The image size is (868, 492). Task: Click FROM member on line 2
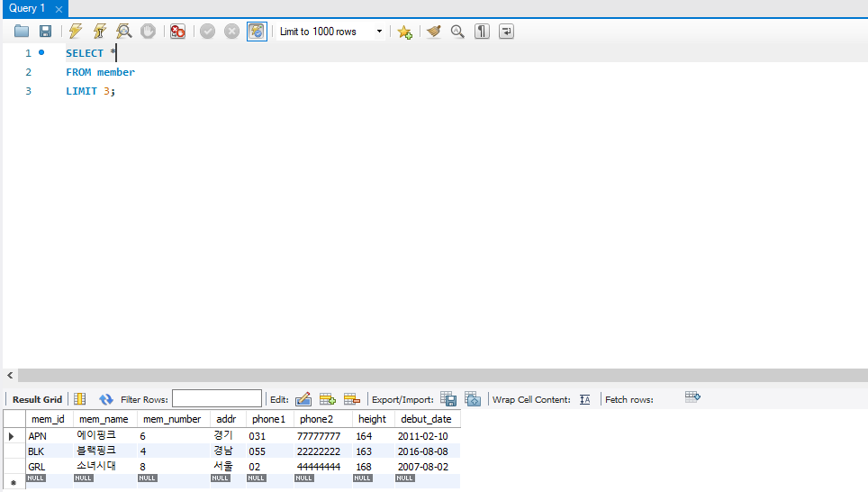tap(100, 72)
